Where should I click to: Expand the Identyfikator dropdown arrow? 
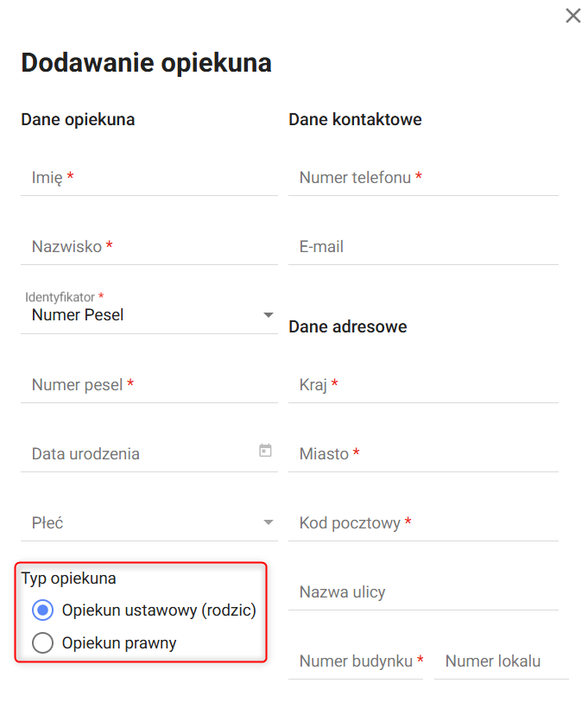(268, 315)
